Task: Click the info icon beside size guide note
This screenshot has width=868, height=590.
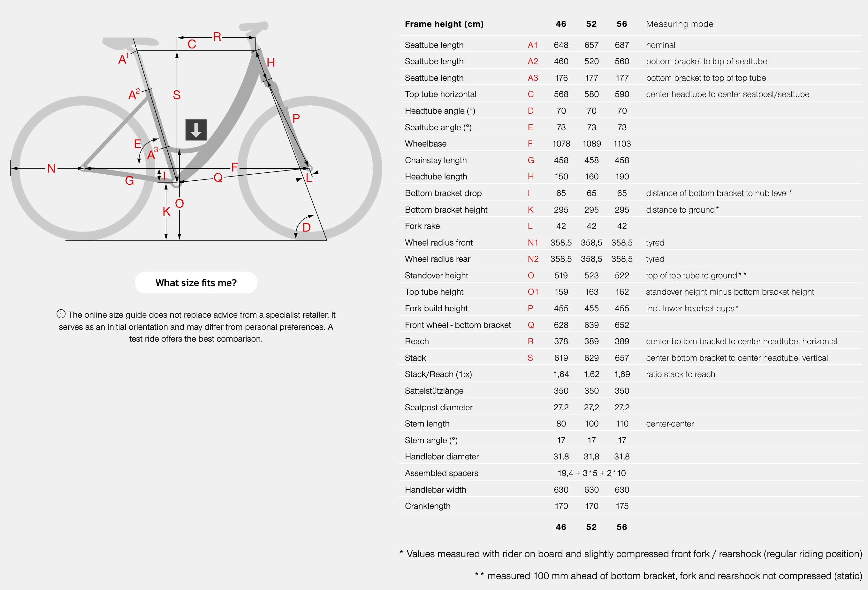Action: [61, 314]
